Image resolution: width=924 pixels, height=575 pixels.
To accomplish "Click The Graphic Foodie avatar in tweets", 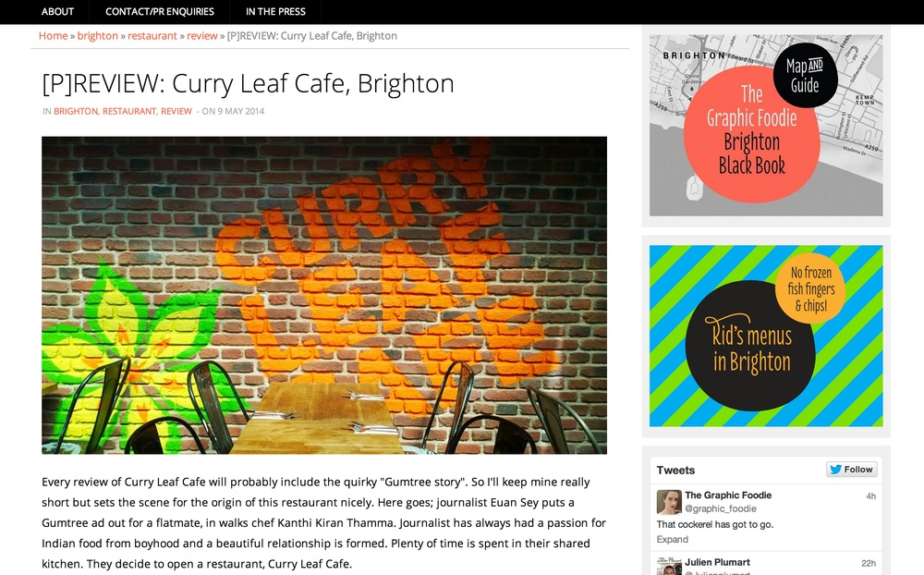I will pos(669,502).
